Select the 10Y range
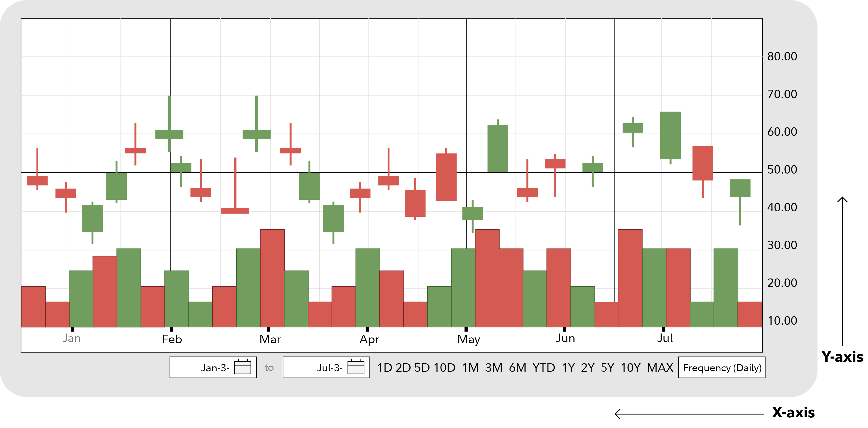868x428 pixels. pyautogui.click(x=630, y=368)
